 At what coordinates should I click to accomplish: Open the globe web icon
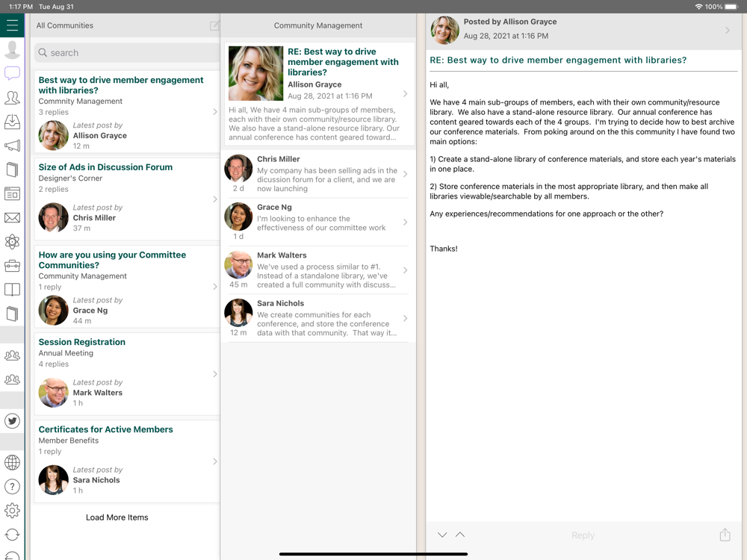coord(12,462)
